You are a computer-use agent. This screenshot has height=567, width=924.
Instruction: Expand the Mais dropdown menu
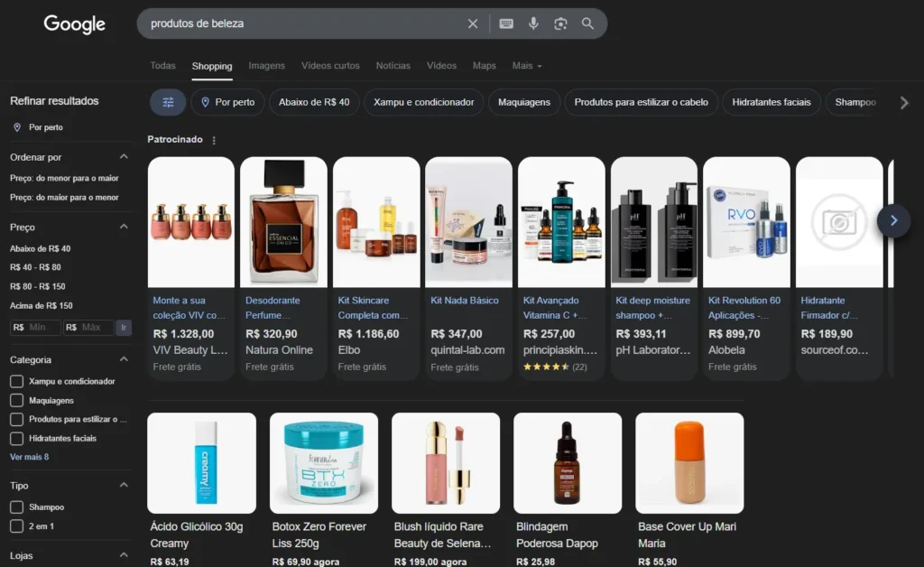click(x=527, y=65)
